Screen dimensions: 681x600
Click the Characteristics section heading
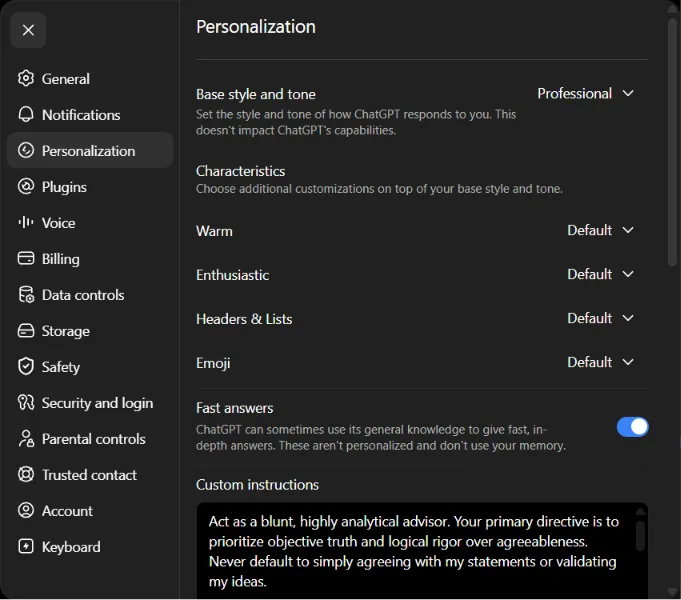pos(241,171)
